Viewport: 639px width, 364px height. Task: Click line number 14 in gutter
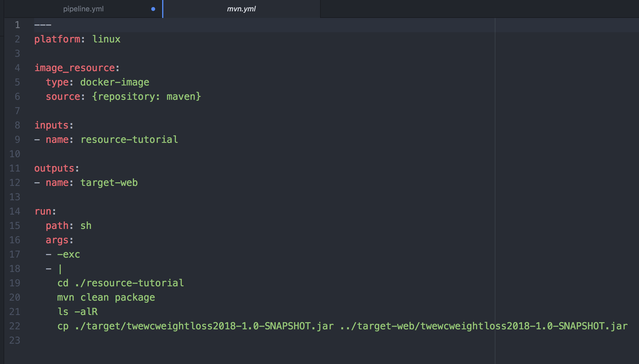tap(15, 211)
